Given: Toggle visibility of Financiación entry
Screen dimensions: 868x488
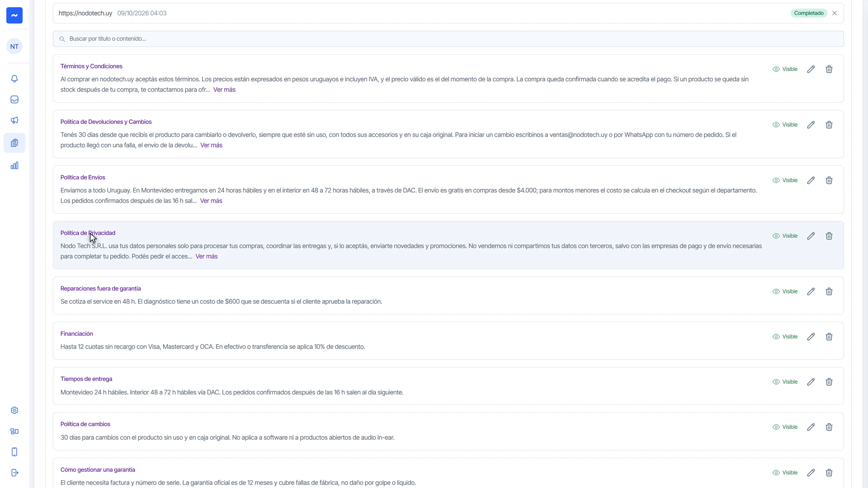Looking at the screenshot, I should pos(785,337).
